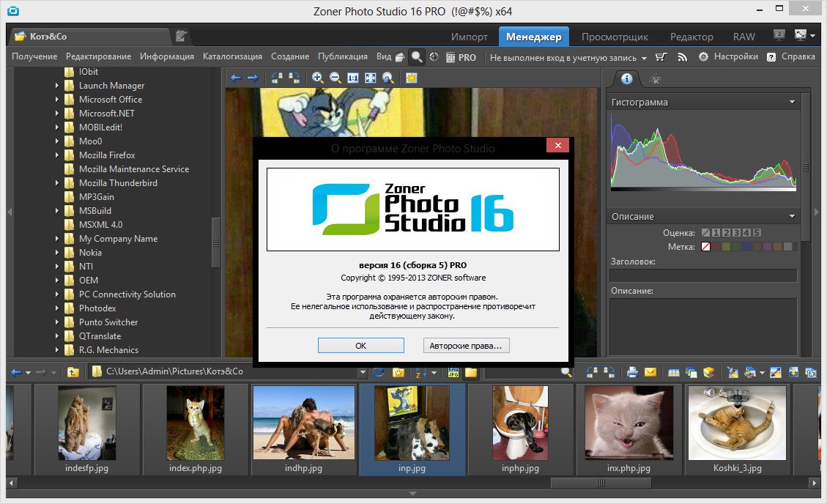
Task: Click the Авторские права button
Action: 467,346
